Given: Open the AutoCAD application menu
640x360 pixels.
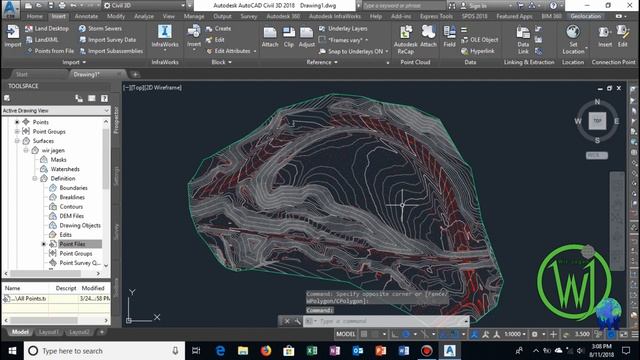Looking at the screenshot, I should (x=11, y=9).
